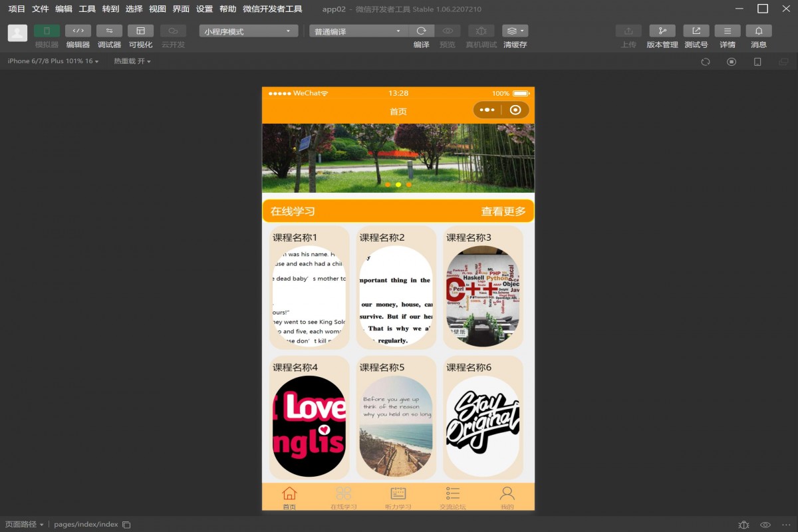This screenshot has height=532, width=798.
Task: Open course card 课程名称1
Action: [309, 287]
